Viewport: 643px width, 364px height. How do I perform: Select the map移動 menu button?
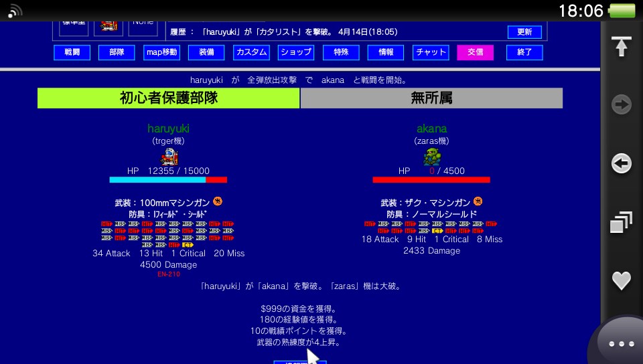(161, 52)
